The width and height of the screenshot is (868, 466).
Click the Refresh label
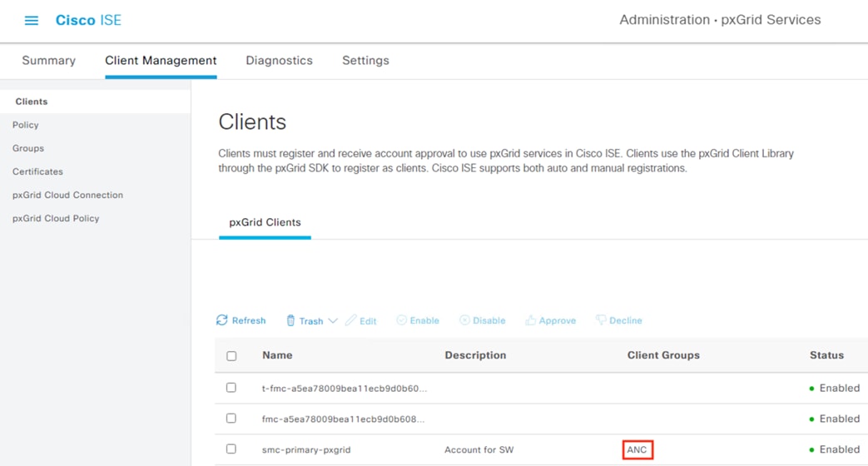click(249, 320)
